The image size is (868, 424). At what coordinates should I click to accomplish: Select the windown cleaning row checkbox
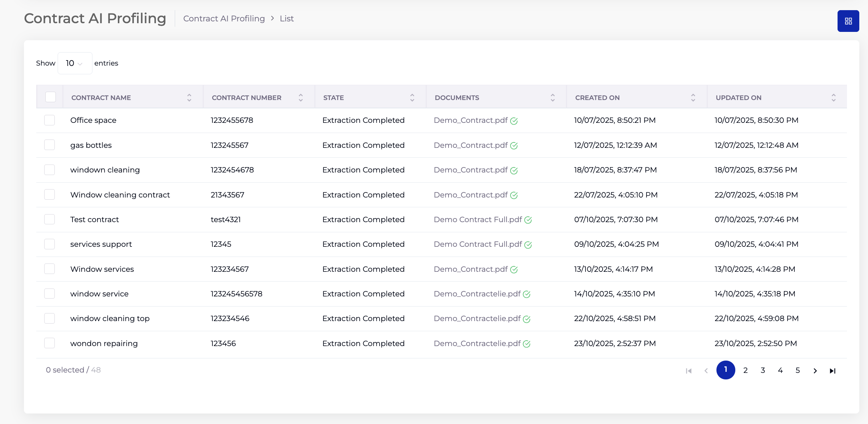pos(49,170)
